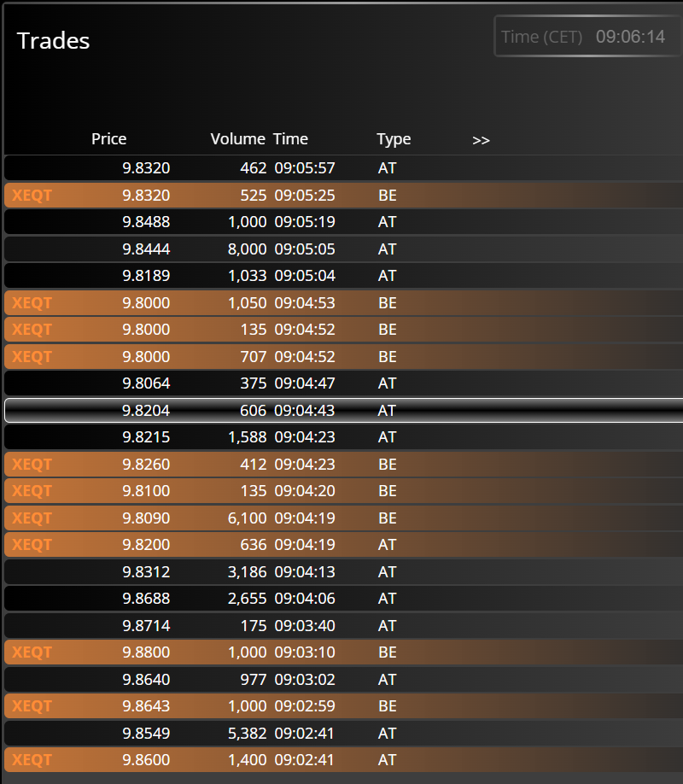Click the 09:04:13 time cell

[x=305, y=572]
